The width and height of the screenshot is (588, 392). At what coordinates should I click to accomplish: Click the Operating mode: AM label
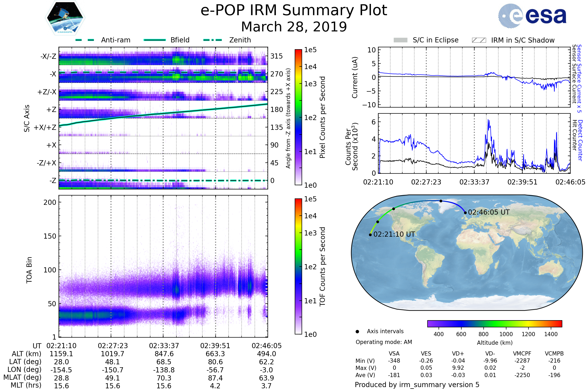pos(384,342)
